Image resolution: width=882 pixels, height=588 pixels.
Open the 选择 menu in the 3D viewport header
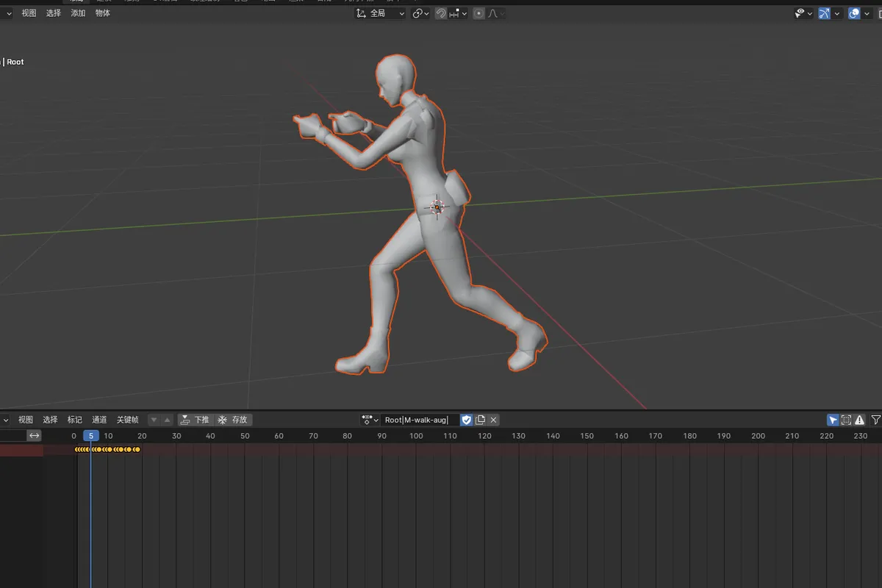click(54, 13)
